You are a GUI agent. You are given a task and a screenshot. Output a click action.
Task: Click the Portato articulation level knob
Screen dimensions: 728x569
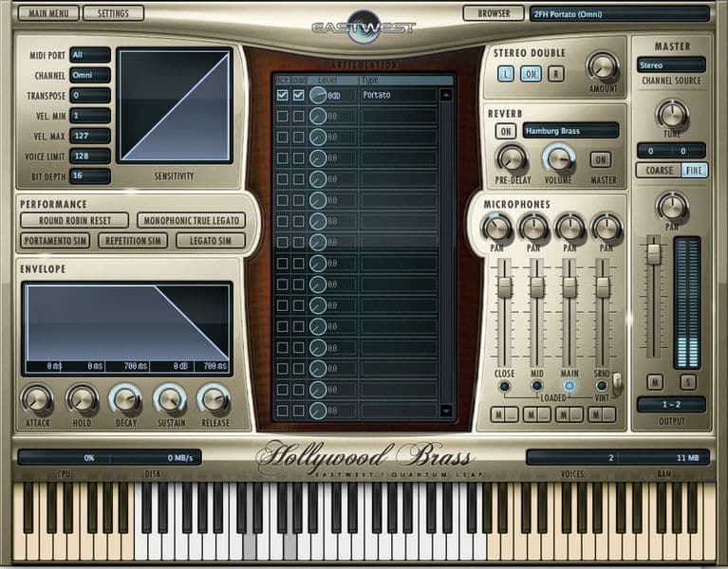[318, 95]
